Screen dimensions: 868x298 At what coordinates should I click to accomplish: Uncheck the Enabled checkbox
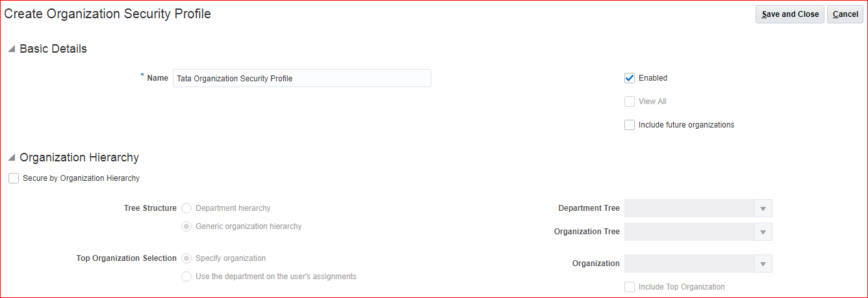pos(630,78)
